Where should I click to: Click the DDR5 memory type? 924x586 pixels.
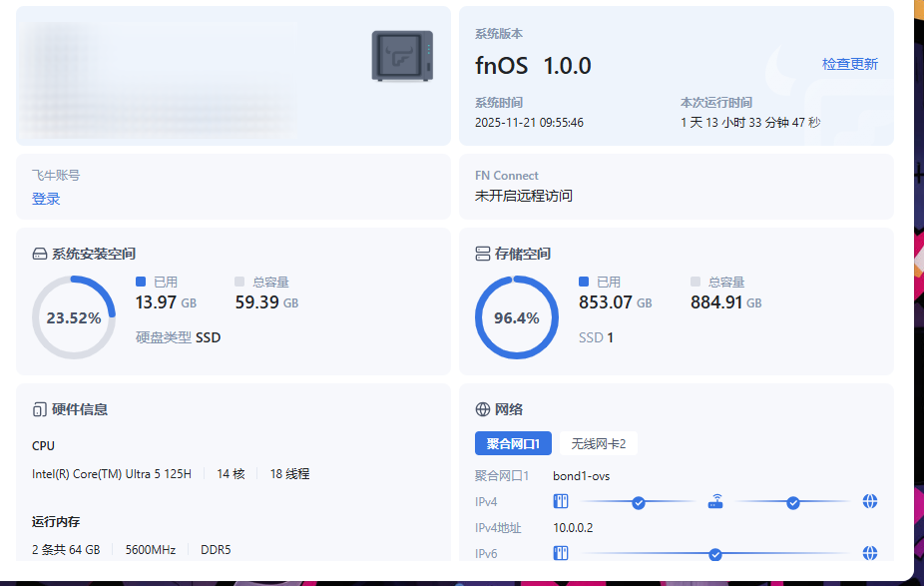click(x=216, y=550)
